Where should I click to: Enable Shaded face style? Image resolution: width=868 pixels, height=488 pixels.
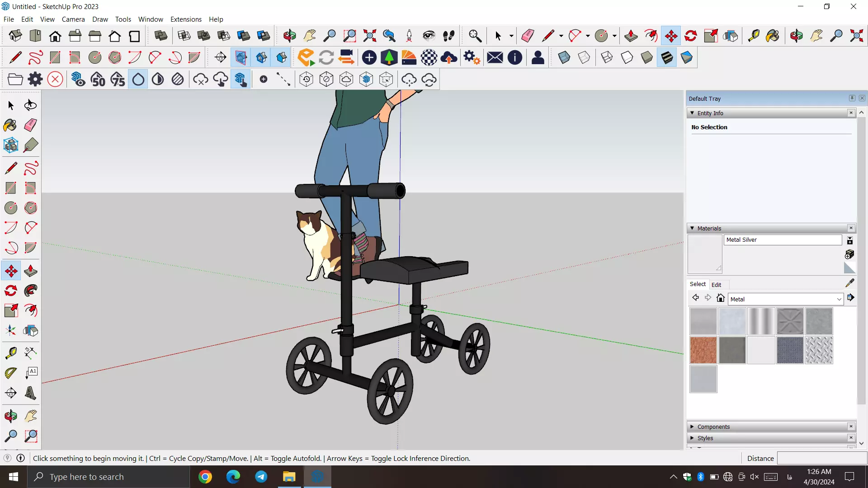click(647, 57)
